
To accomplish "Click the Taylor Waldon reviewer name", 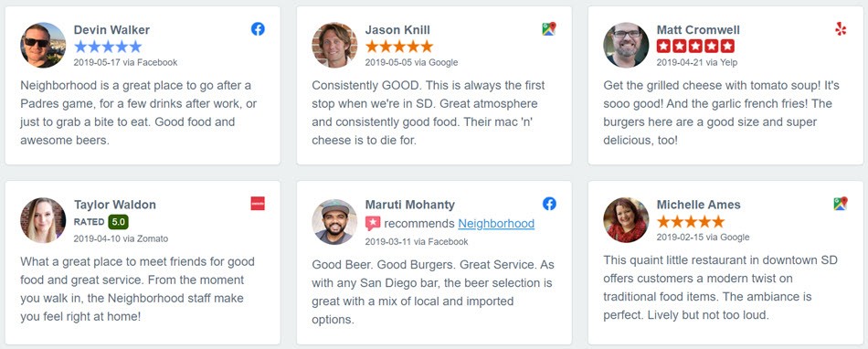I will [115, 205].
